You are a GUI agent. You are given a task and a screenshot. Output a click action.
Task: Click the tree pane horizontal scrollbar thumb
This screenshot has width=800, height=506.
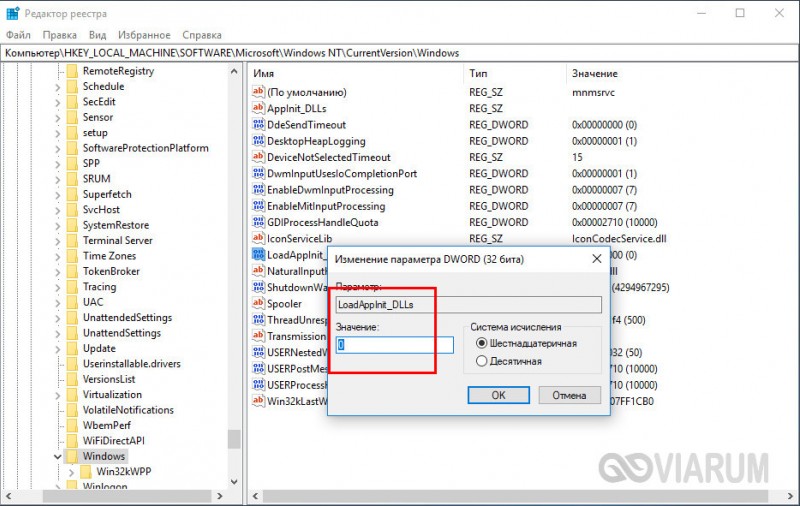click(127, 496)
